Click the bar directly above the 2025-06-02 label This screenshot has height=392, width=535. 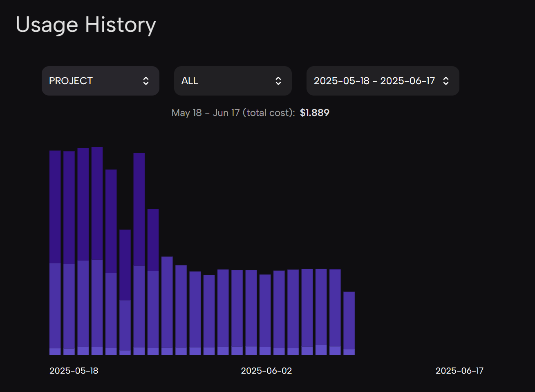(x=265, y=315)
